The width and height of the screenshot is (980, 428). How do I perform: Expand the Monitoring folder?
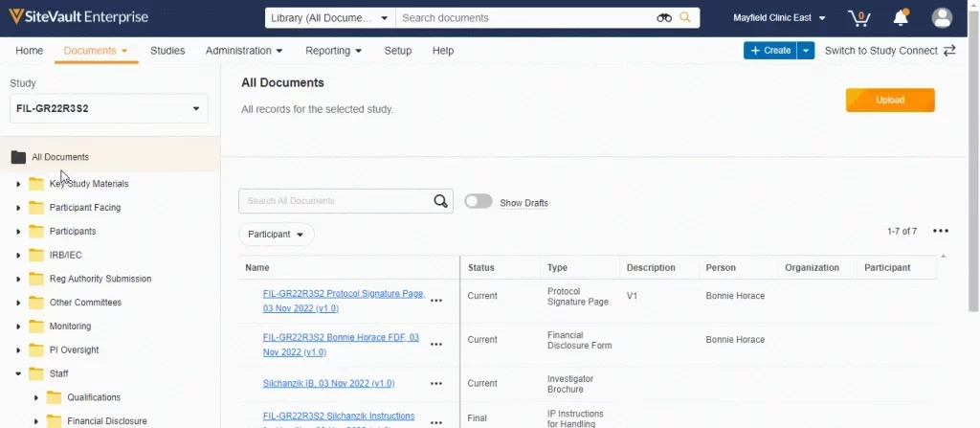tap(18, 327)
